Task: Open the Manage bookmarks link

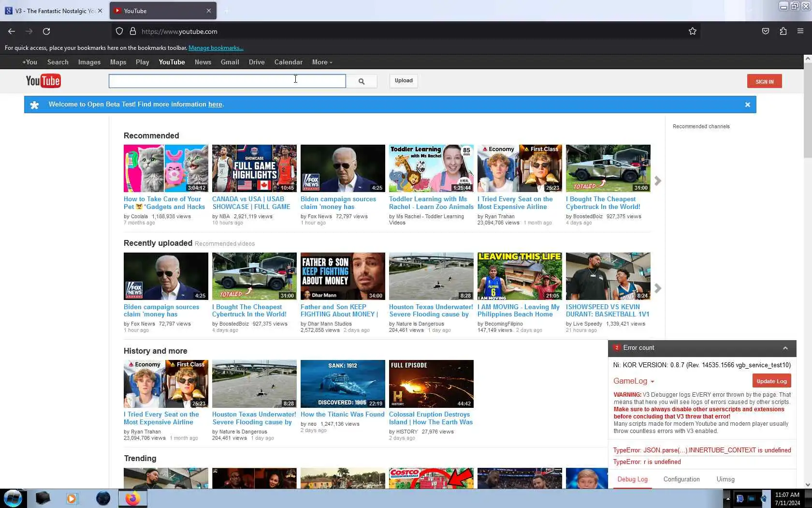Action: click(216, 48)
